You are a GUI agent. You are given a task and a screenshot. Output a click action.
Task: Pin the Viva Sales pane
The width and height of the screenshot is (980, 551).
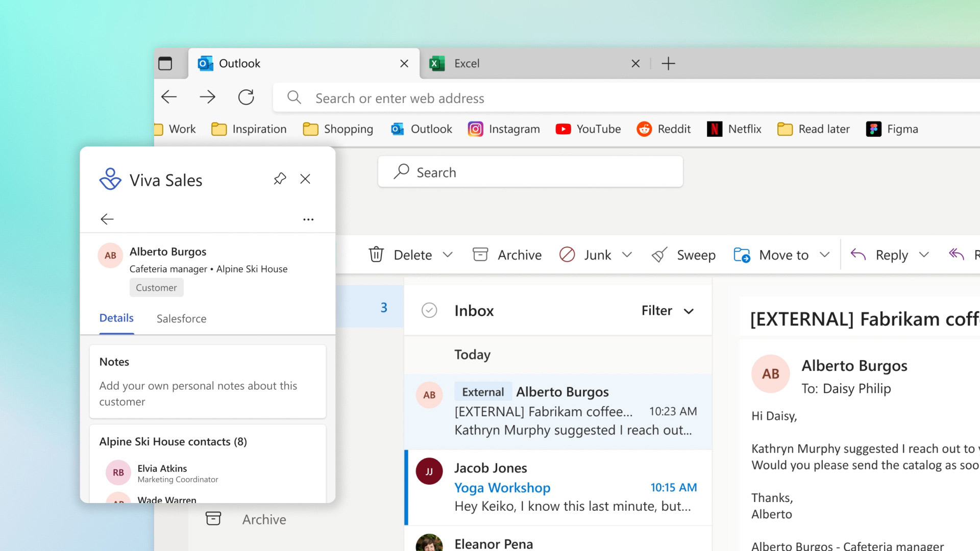(280, 179)
